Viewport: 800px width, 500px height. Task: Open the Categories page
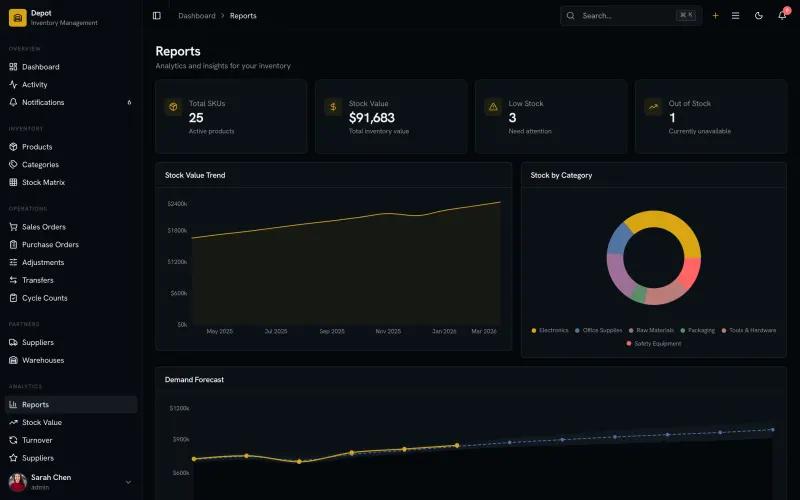70,165
